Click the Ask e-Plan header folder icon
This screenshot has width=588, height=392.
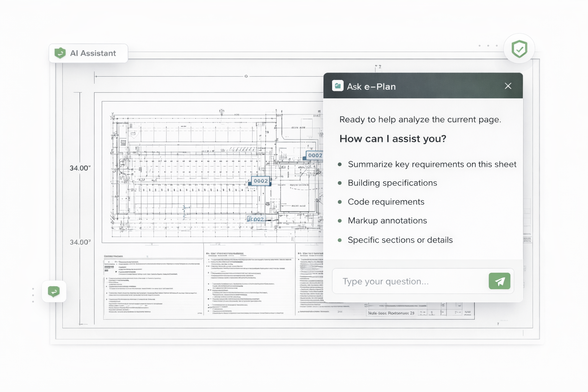tap(338, 86)
